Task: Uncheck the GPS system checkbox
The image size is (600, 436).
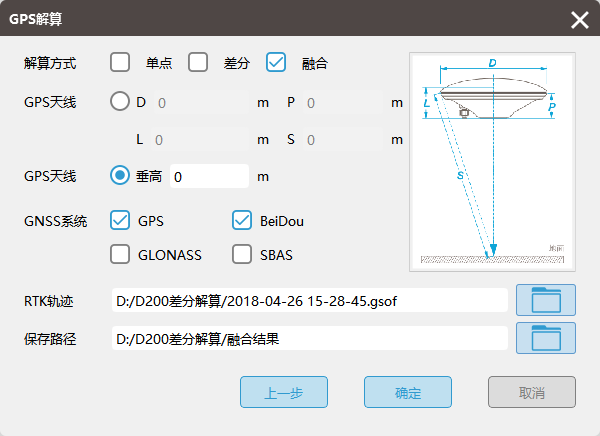Action: coord(120,219)
